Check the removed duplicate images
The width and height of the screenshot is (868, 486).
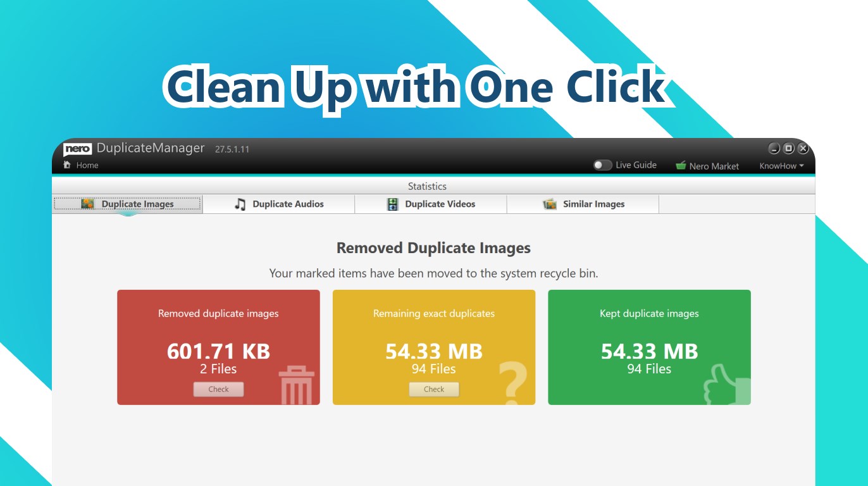(x=218, y=389)
